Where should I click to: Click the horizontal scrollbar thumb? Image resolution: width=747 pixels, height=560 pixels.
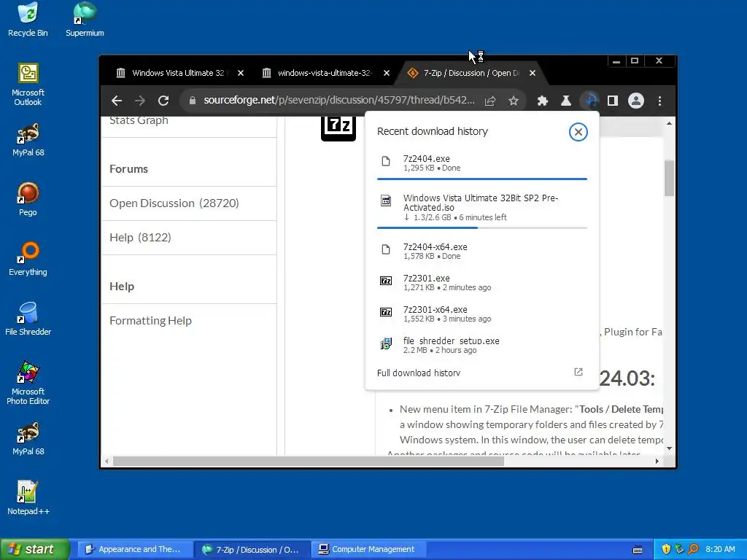pyautogui.click(x=309, y=461)
